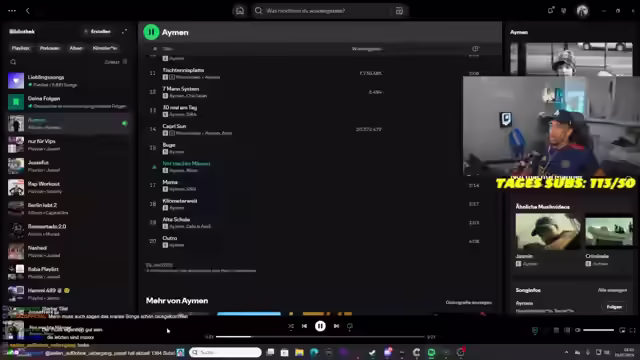640x360 pixels.
Task: Open the Zuletzt sort order dropdown
Action: (x=116, y=62)
